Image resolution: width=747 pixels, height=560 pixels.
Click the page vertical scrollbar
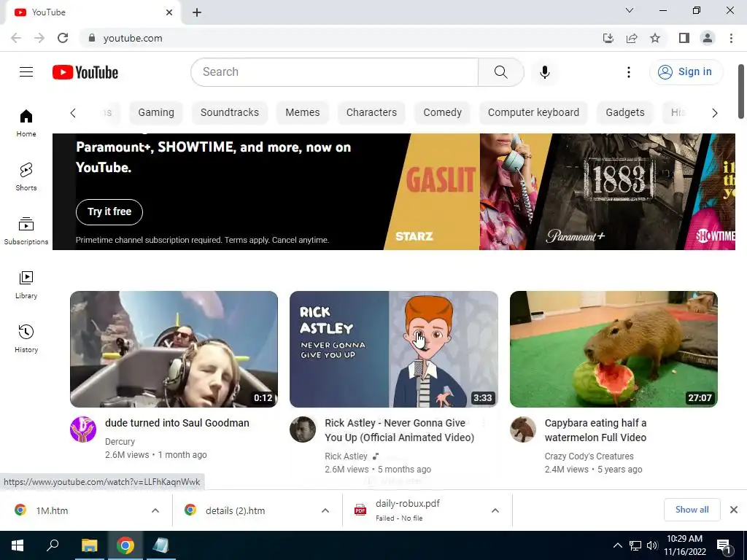point(741,91)
